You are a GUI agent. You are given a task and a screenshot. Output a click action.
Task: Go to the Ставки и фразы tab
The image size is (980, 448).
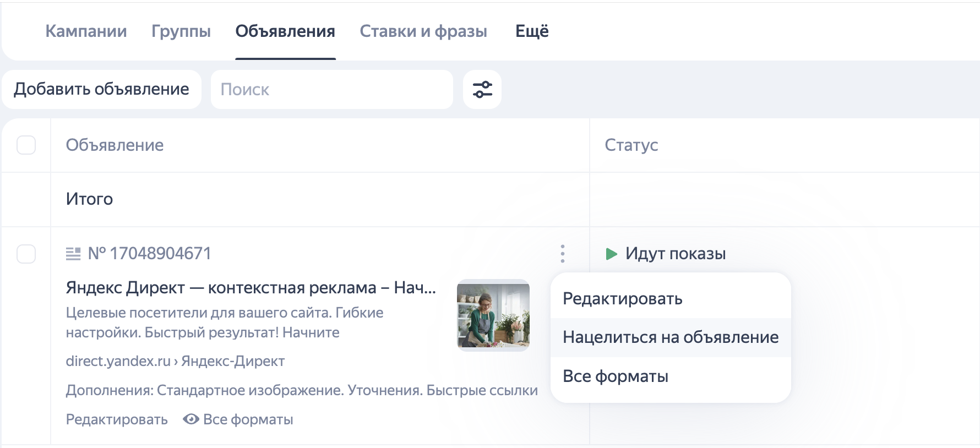click(423, 31)
